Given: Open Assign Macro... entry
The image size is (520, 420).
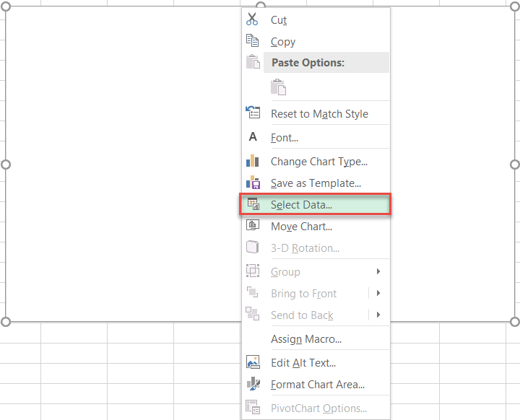Looking at the screenshot, I should tap(316, 338).
